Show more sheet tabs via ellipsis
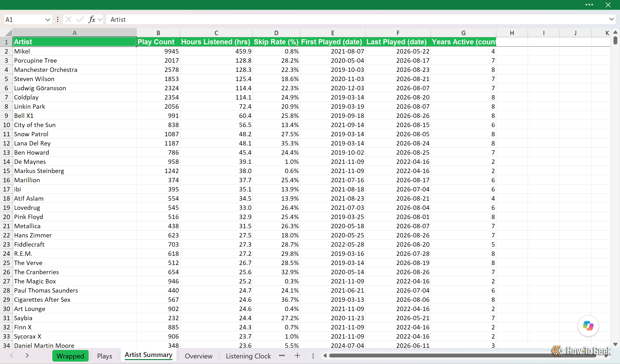Screen dimensions: 620x364 click(x=282, y=355)
